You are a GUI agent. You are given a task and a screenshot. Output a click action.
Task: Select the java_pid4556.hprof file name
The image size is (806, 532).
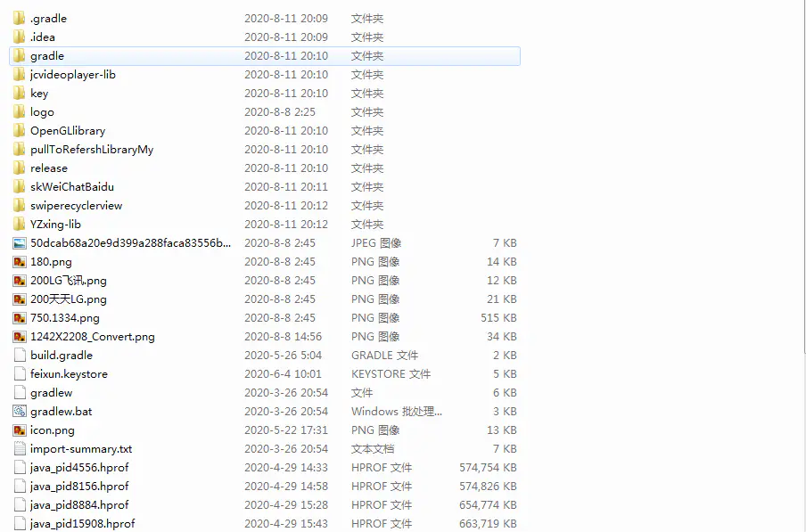(79, 468)
